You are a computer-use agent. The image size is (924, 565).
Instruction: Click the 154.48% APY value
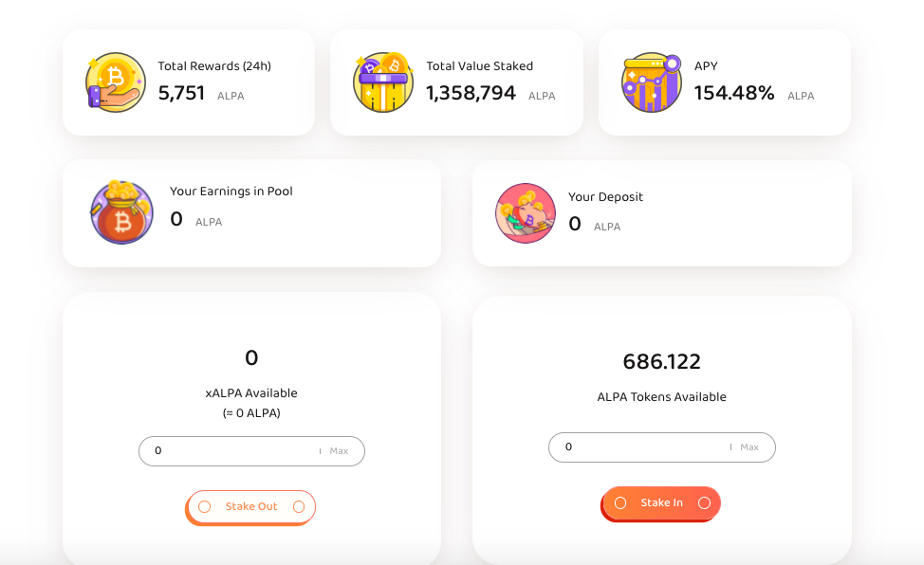tap(734, 93)
